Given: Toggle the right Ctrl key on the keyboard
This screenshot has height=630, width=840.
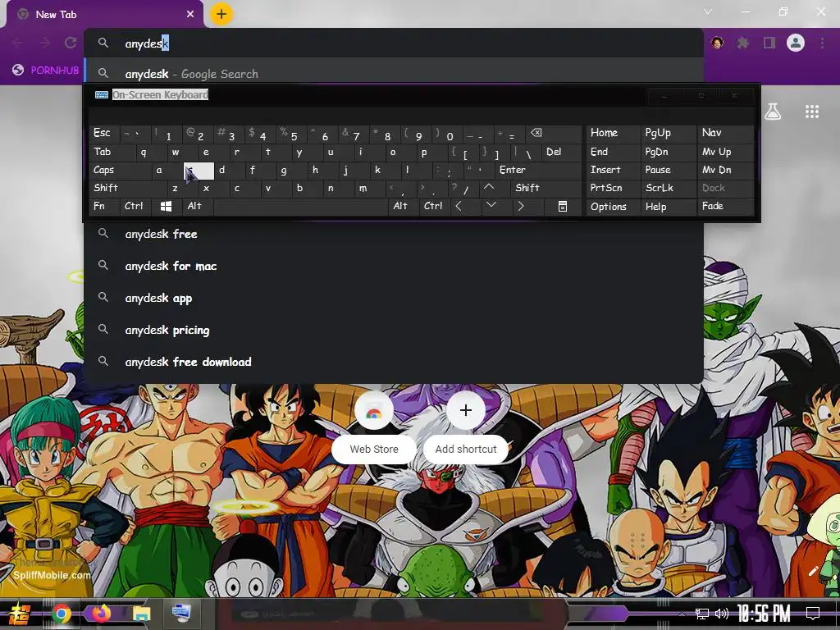Looking at the screenshot, I should coord(434,206).
